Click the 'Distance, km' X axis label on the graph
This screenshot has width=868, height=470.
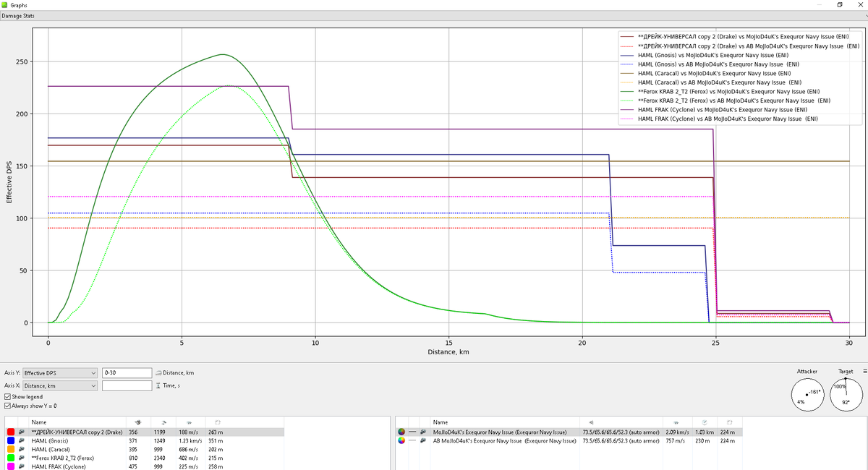pos(448,352)
